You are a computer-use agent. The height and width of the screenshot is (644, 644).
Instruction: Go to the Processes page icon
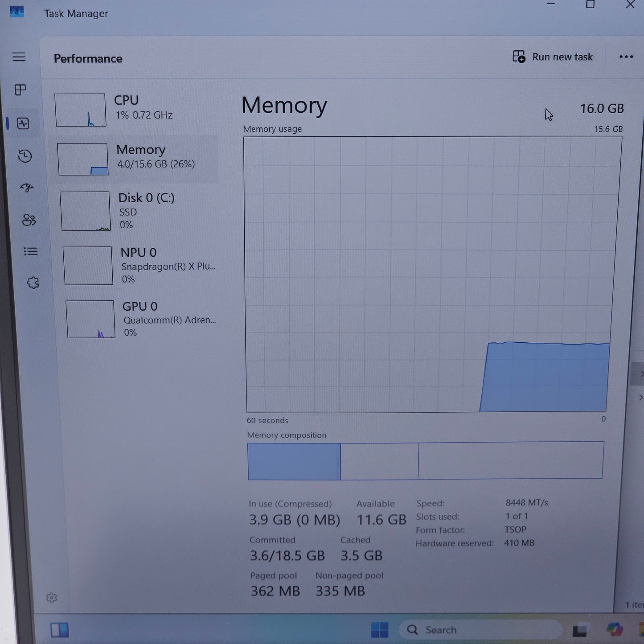pos(21,90)
